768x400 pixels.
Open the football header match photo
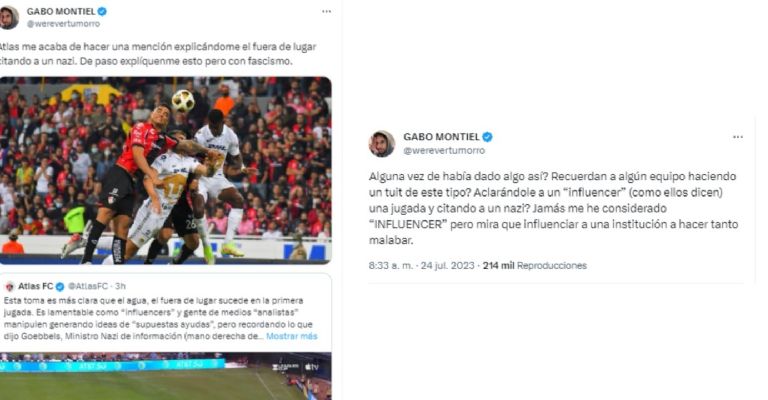tap(166, 170)
